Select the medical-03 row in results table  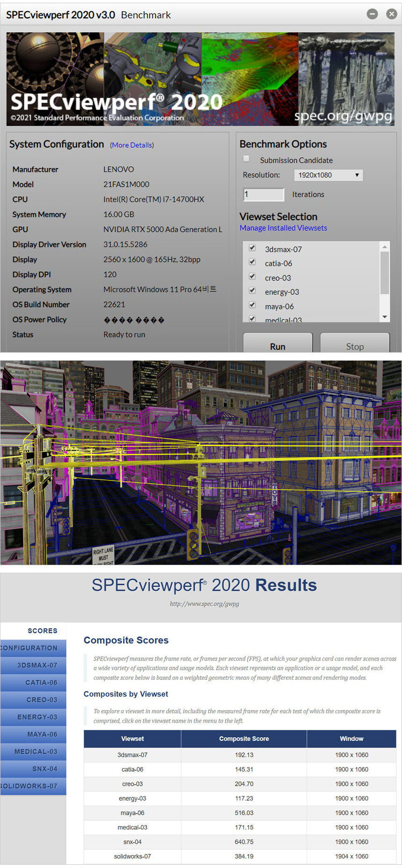[x=240, y=827]
